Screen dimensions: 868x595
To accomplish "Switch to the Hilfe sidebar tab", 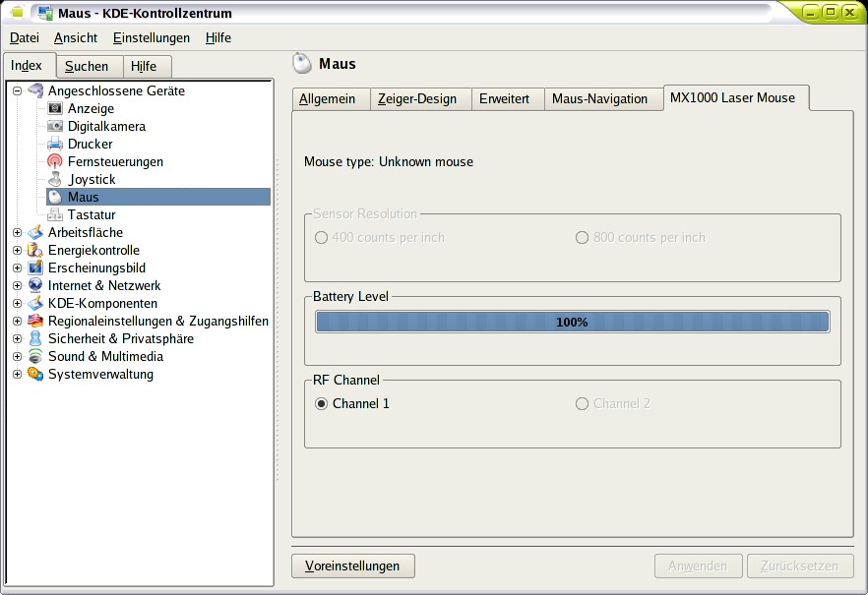I will [148, 66].
